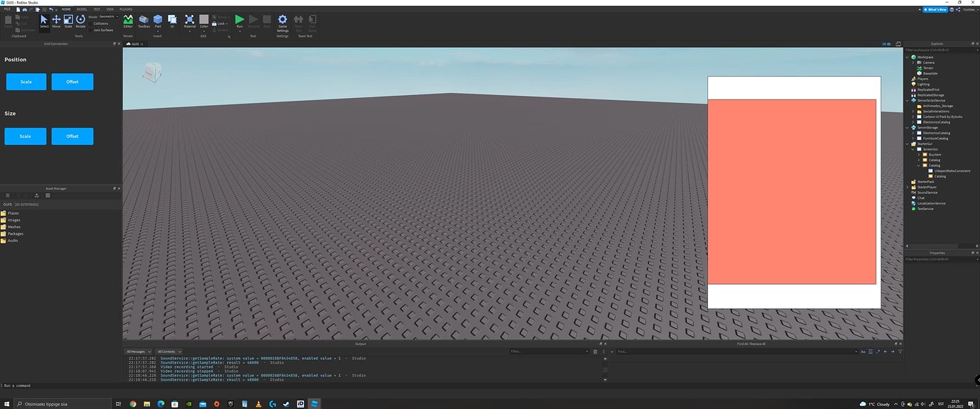
Task: Select Workspace in the Explorer
Action: (x=925, y=57)
